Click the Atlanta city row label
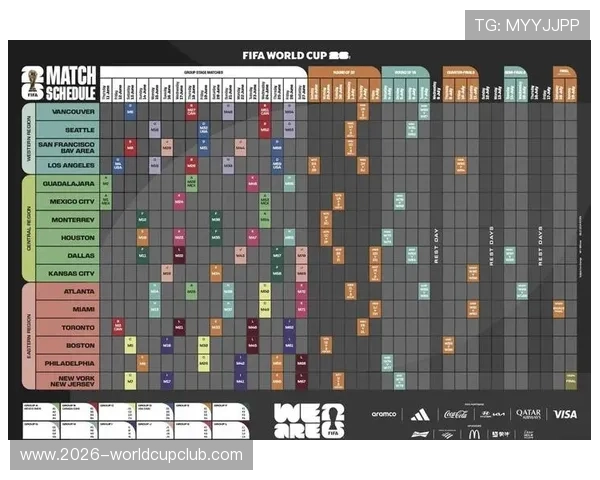 tap(68, 291)
